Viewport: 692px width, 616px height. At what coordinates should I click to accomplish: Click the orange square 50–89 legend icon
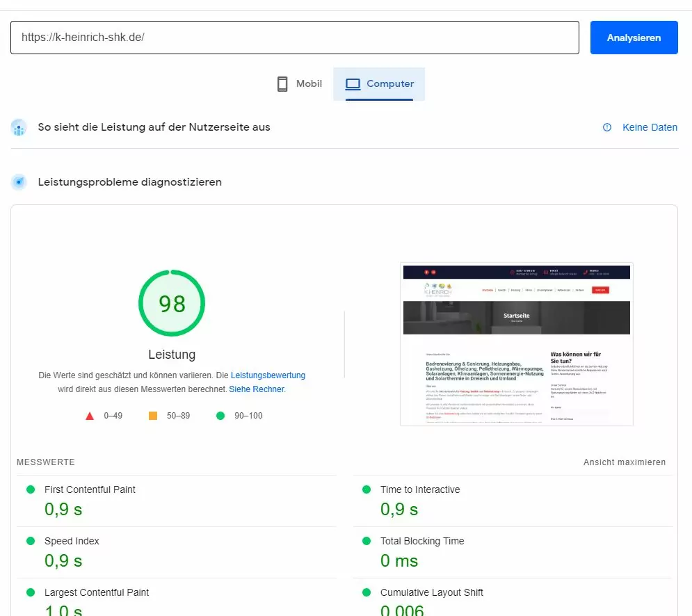(153, 416)
